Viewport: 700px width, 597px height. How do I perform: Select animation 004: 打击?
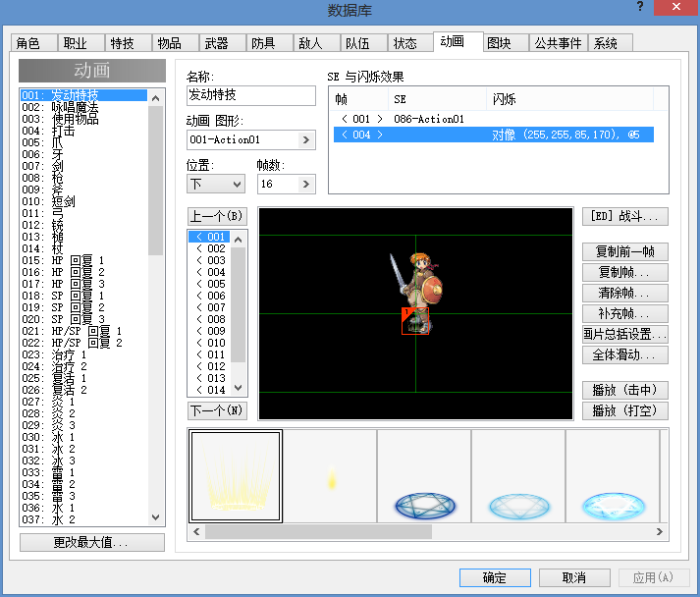click(83, 131)
